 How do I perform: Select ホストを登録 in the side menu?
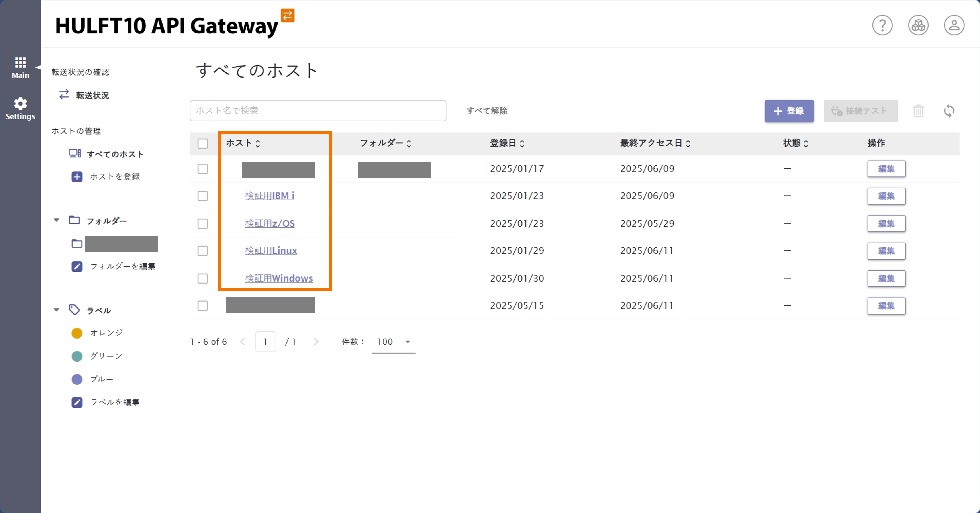tap(114, 177)
